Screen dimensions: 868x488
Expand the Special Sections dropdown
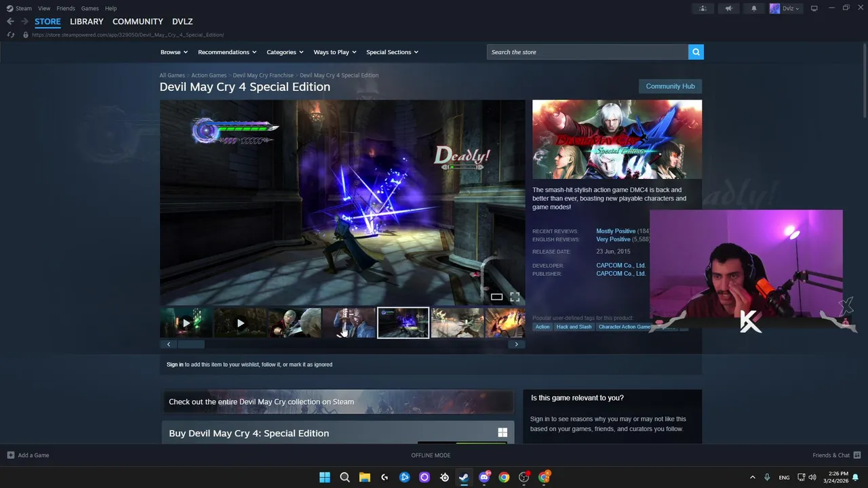[x=392, y=52]
